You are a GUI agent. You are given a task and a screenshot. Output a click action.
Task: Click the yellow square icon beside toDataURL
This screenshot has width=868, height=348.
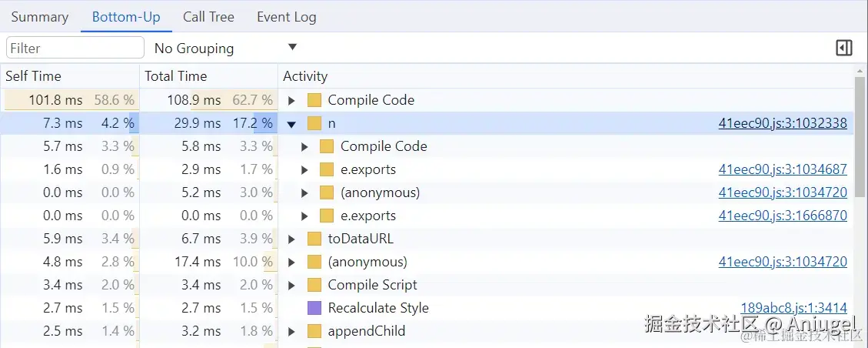point(314,239)
